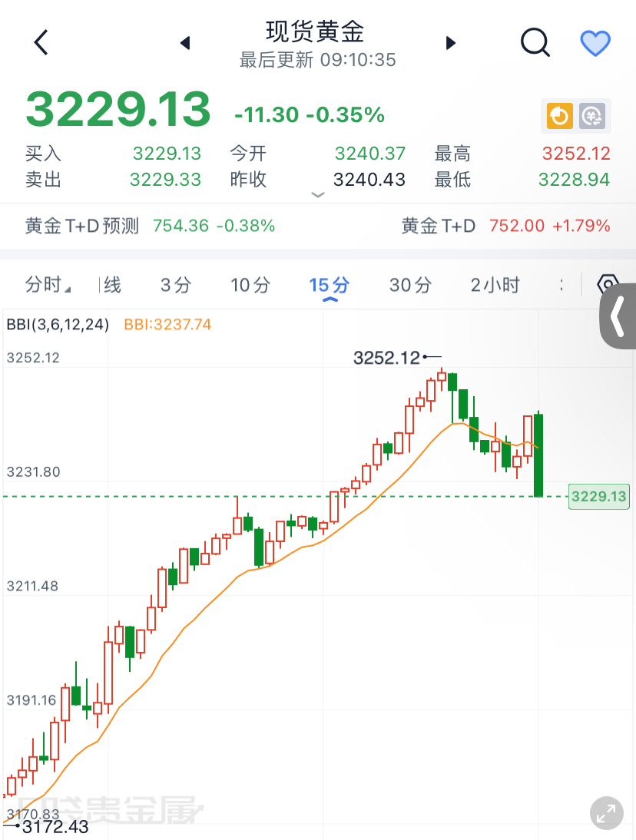The width and height of the screenshot is (636, 840).
Task: Select the 10分 period tab
Action: point(250,284)
